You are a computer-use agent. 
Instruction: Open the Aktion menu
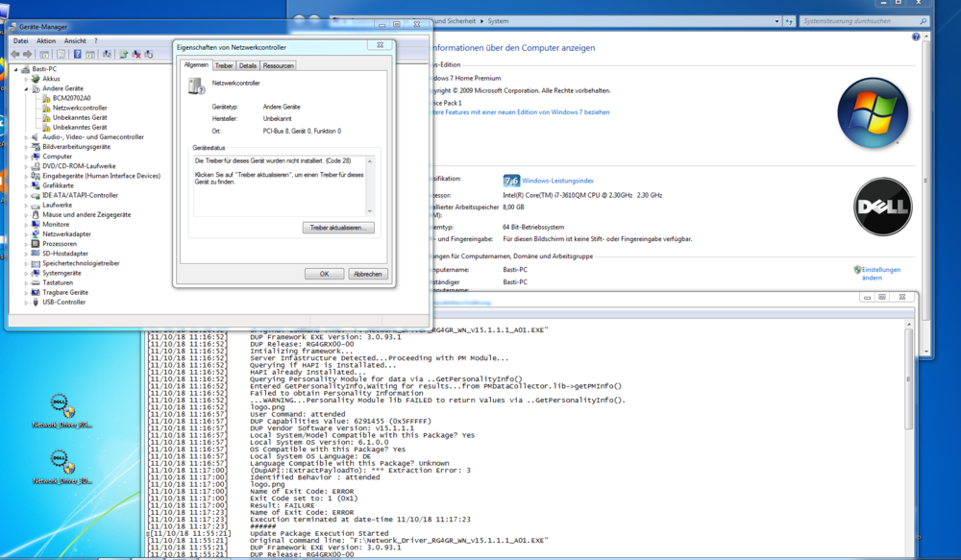point(46,41)
